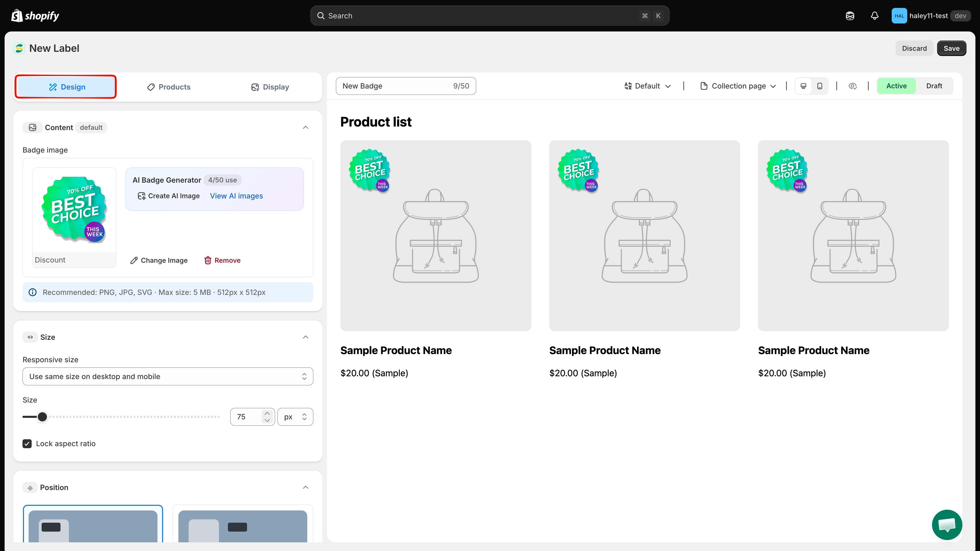Open the Responsive size dropdown
The image size is (980, 551).
pyautogui.click(x=168, y=377)
